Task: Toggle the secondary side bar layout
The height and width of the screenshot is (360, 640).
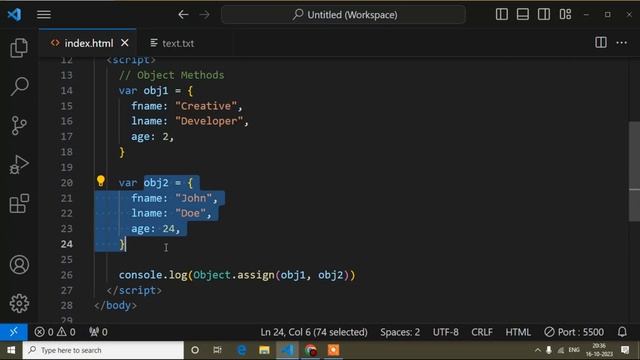Action: (544, 14)
